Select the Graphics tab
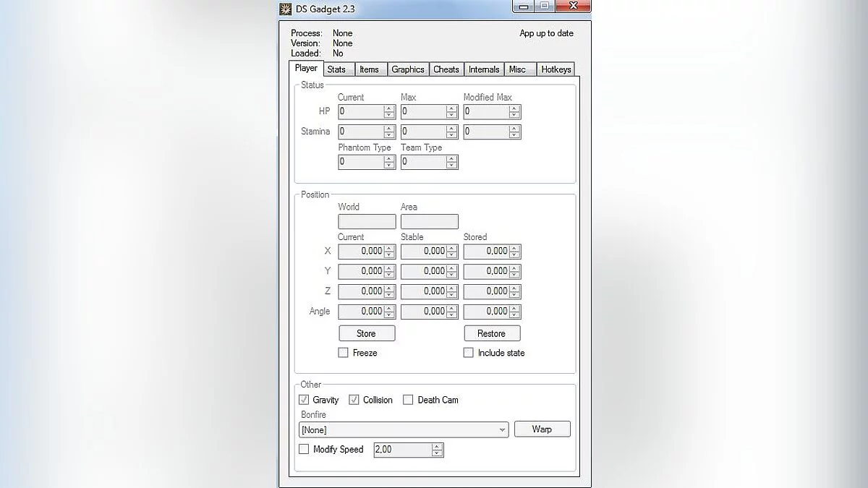 coord(408,69)
